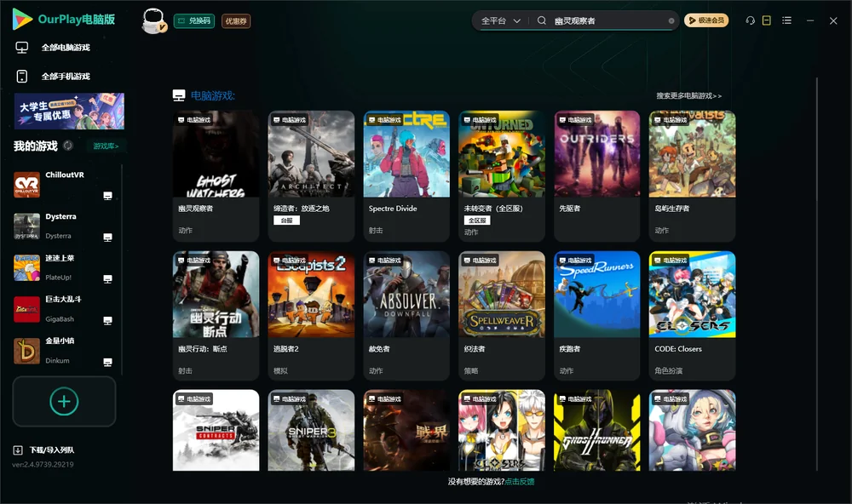
Task: Click monitor icon beside Dysterra
Action: click(x=107, y=238)
